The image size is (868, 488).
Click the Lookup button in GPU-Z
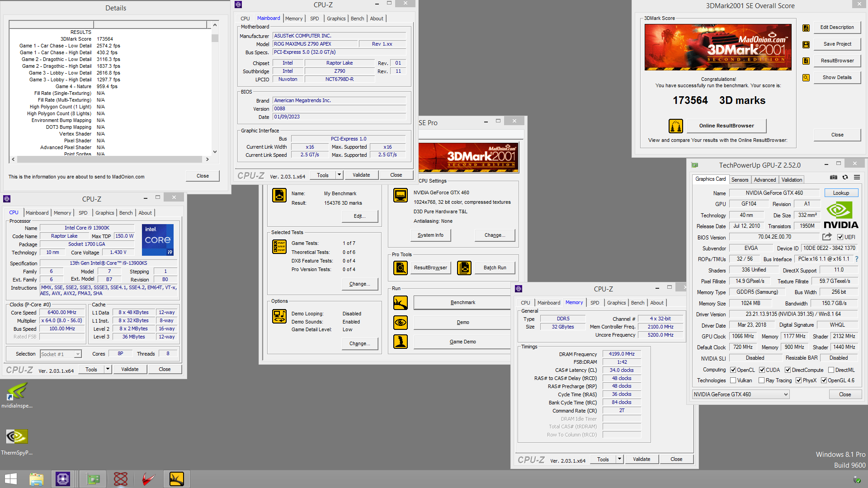[x=841, y=193]
